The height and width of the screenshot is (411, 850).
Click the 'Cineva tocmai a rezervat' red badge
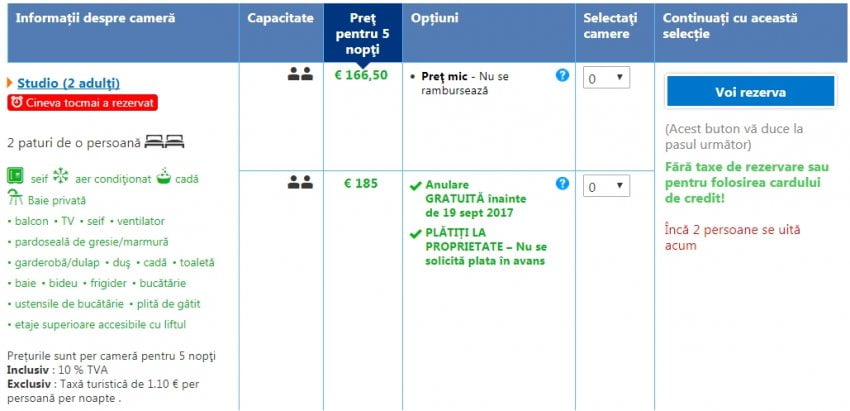click(82, 102)
